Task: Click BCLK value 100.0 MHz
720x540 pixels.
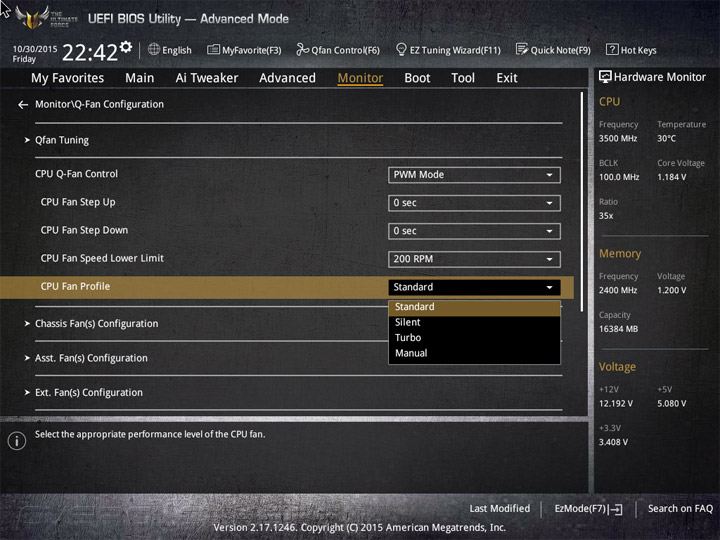Action: tap(619, 177)
